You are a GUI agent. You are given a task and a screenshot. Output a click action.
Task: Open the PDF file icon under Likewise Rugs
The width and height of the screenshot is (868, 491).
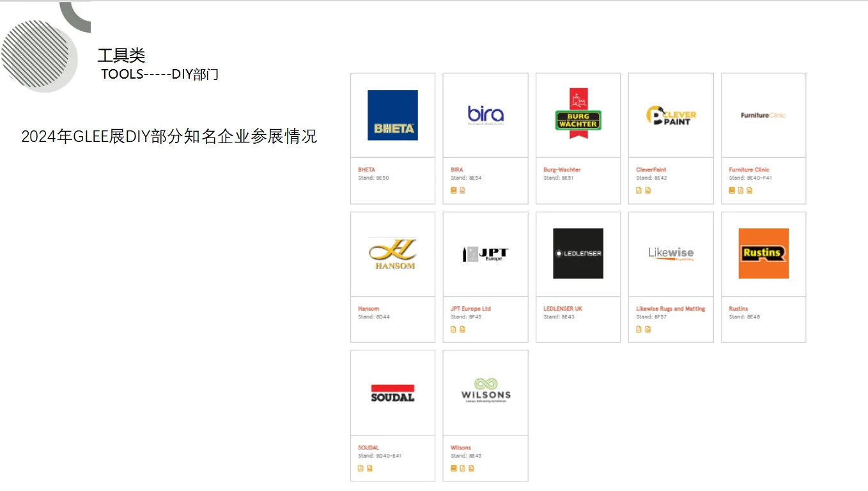[x=639, y=329]
